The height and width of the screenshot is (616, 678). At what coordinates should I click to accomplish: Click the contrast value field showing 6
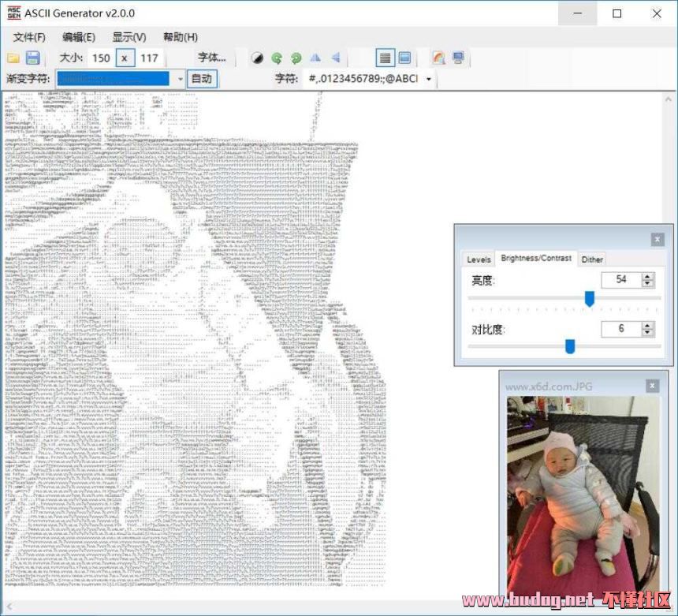pos(621,329)
